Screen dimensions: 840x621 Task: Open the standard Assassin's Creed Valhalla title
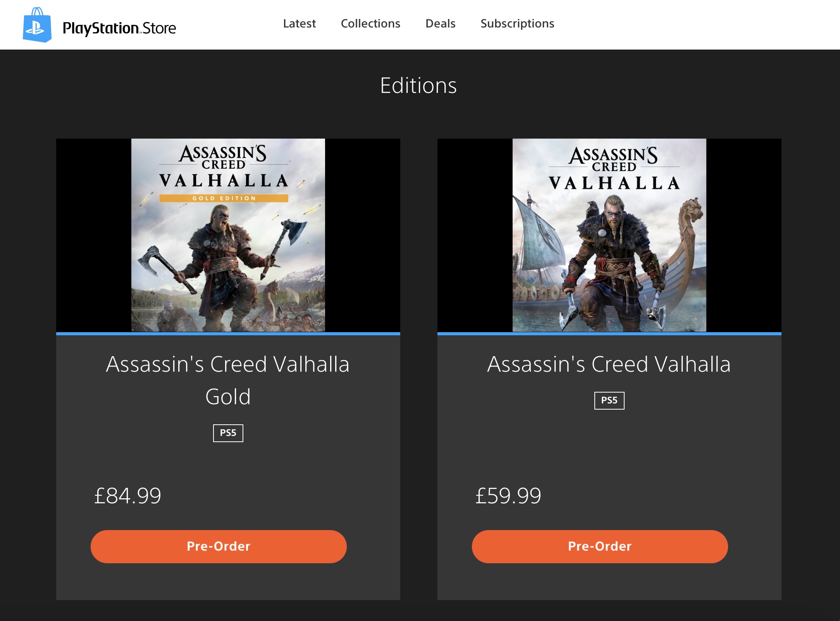(x=609, y=364)
